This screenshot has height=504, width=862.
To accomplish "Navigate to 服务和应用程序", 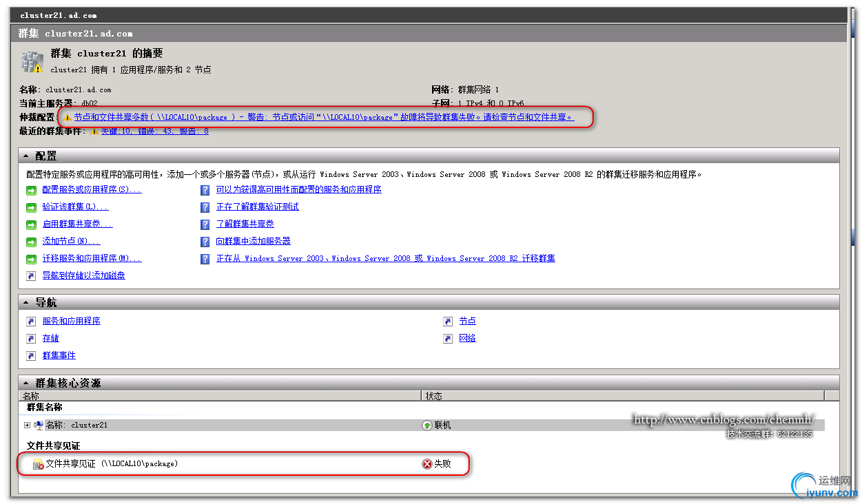I will click(71, 321).
